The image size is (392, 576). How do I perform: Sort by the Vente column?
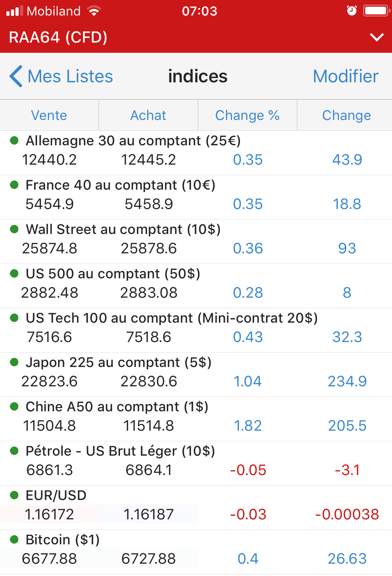pyautogui.click(x=49, y=115)
